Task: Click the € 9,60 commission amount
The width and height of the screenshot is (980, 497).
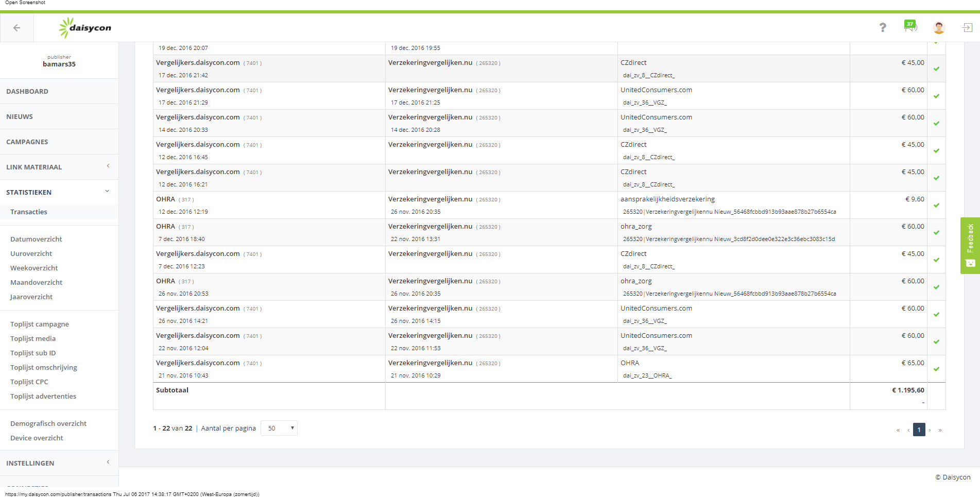Action: pyautogui.click(x=915, y=199)
